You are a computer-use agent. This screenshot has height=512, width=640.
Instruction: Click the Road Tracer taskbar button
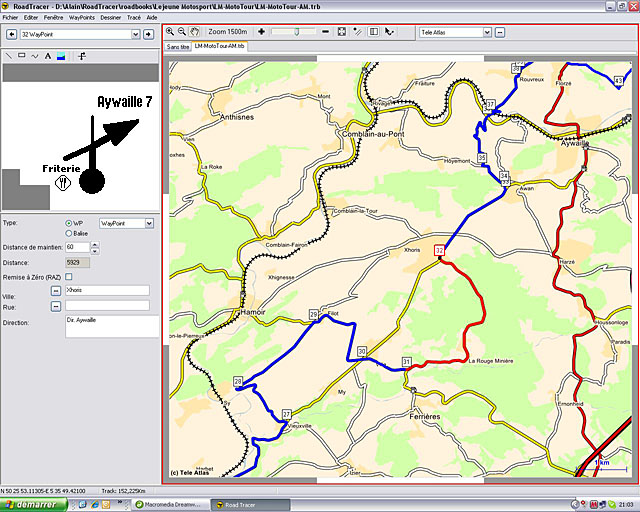tap(251, 505)
